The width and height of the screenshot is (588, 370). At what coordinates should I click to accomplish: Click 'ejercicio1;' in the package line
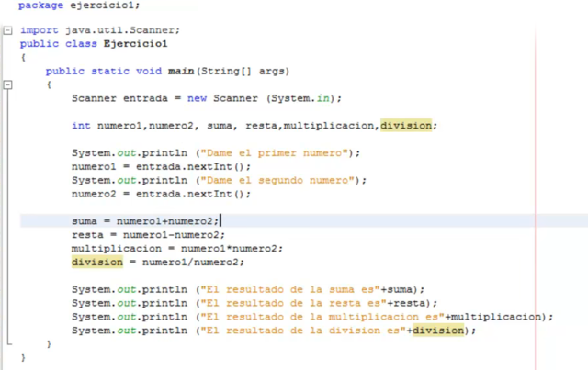tap(105, 6)
